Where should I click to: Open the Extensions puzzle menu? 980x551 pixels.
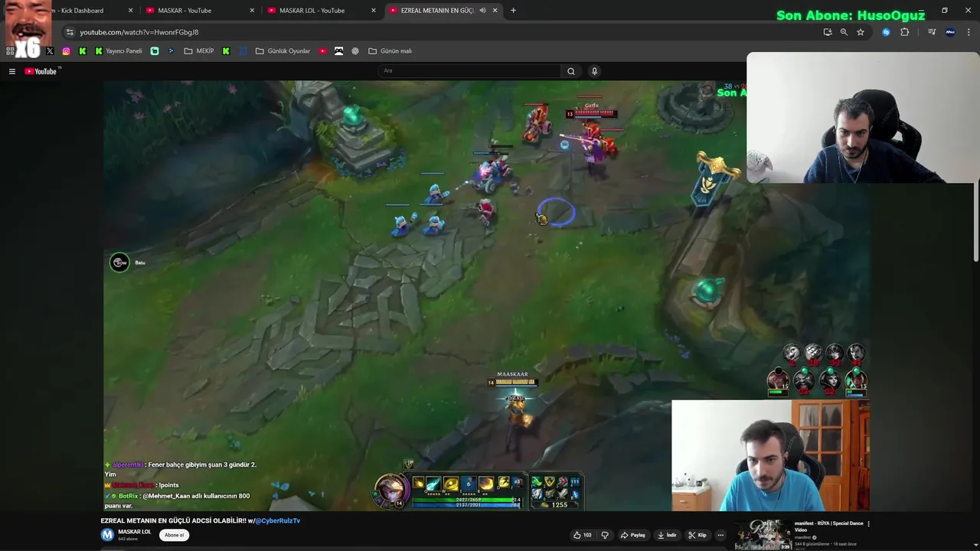point(905,32)
